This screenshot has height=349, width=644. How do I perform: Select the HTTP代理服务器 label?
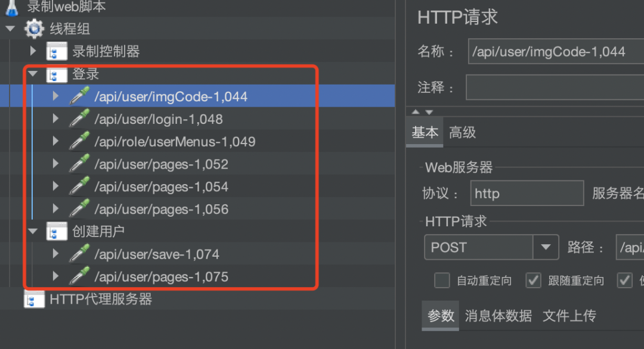pos(101,299)
